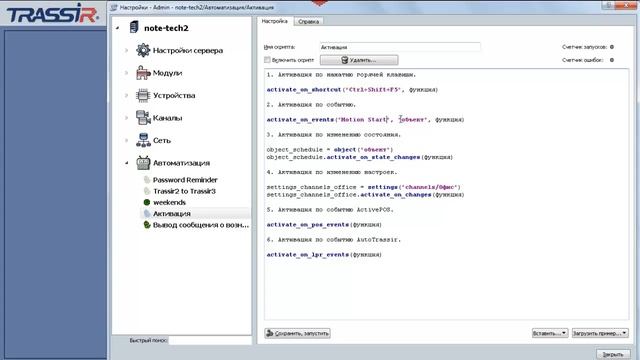Screen dimensions: 640x360
Task: Select the Настройки сервера label
Action: [x=188, y=50]
